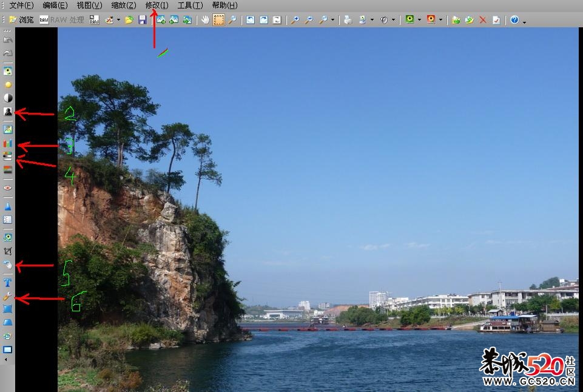Expand dropdown arrow beside paint palette icon
Screen dimensions: 583x392
click(118, 20)
